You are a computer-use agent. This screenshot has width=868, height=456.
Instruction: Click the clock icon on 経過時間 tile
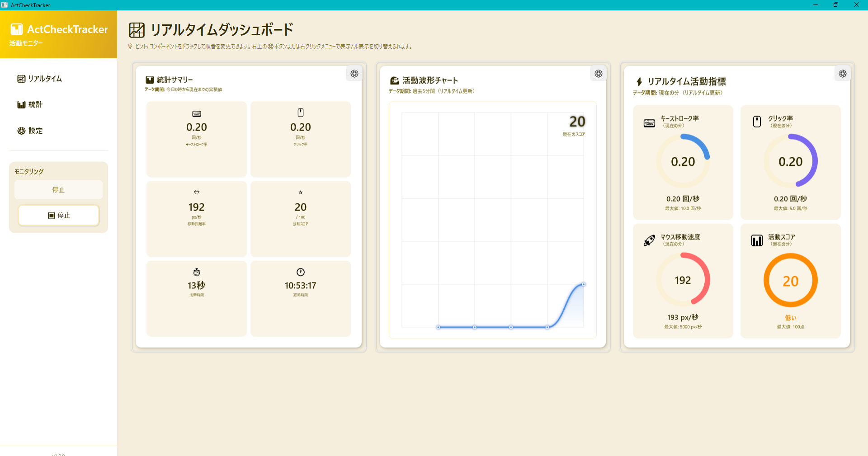[300, 272]
